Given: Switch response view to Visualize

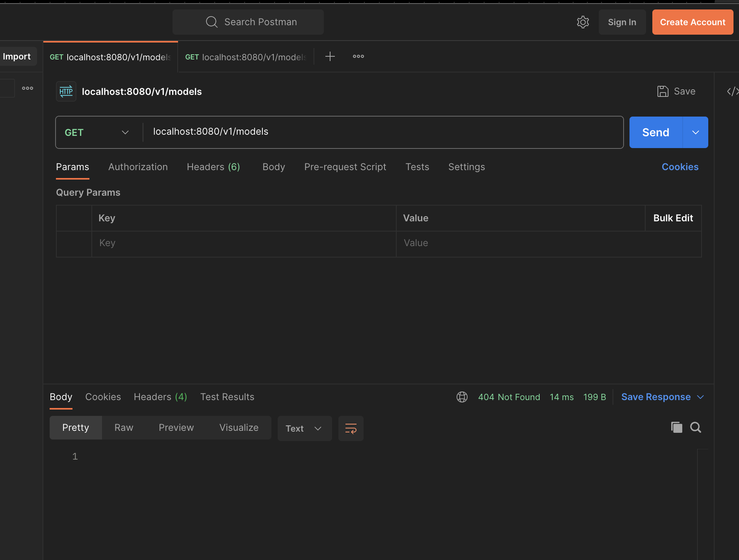Looking at the screenshot, I should pyautogui.click(x=239, y=427).
